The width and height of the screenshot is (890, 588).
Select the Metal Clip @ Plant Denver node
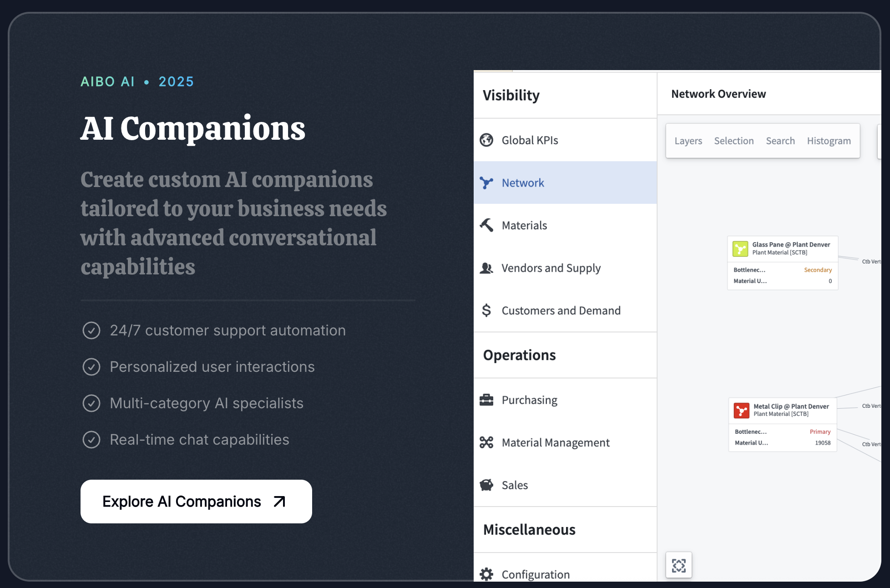(791, 406)
